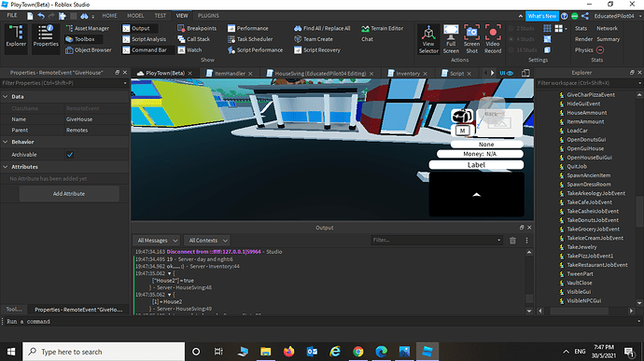Open the Performance window
Viewport: 644px width, 361px height.
[x=247, y=28]
